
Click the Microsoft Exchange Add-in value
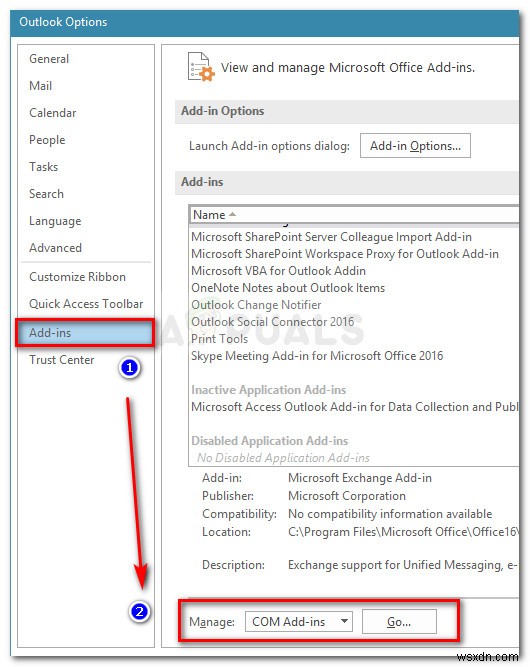(360, 478)
